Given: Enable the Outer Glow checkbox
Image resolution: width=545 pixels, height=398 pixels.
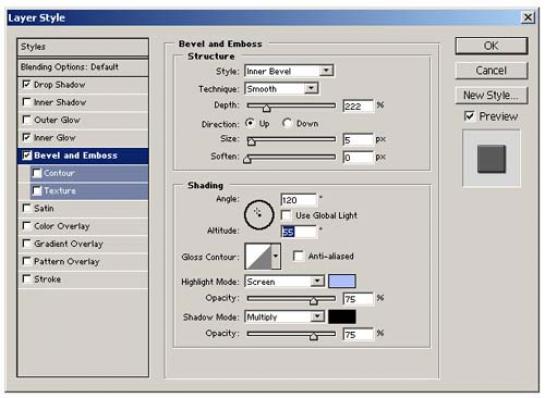Looking at the screenshot, I should (x=26, y=120).
